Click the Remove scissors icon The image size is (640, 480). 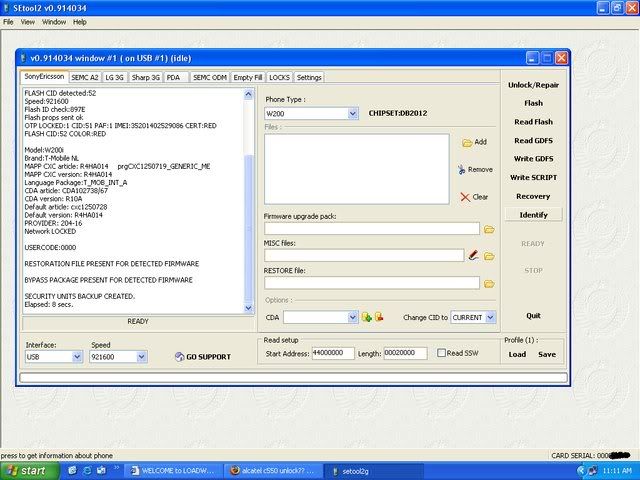tap(461, 170)
